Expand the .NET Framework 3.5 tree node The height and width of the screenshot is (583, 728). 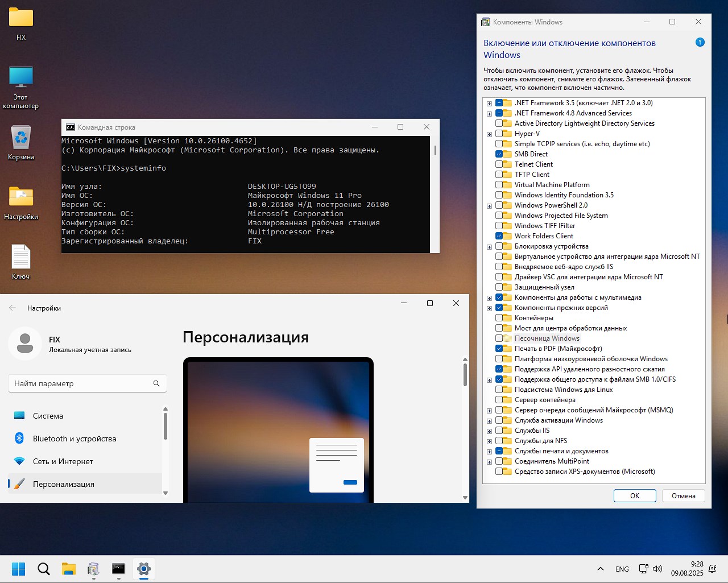click(489, 104)
